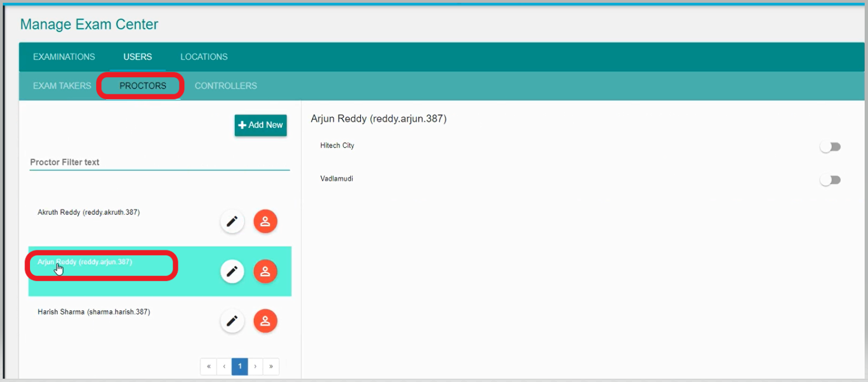Click orange user icon for Arjun Reddy

(x=265, y=272)
